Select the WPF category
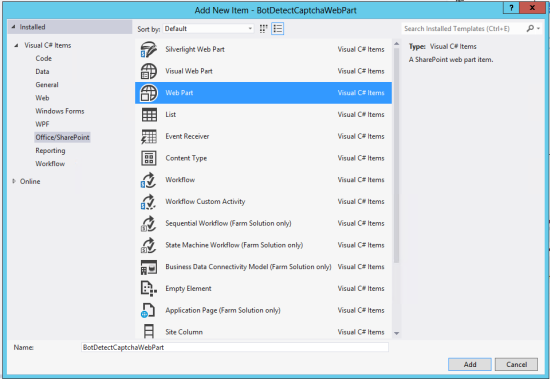Screen dimensions: 550x379 point(42,124)
